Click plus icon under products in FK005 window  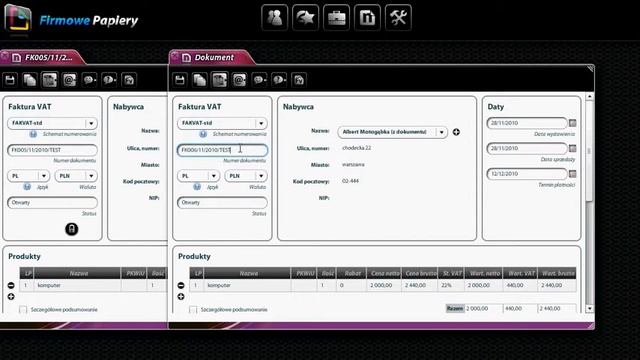point(11,297)
